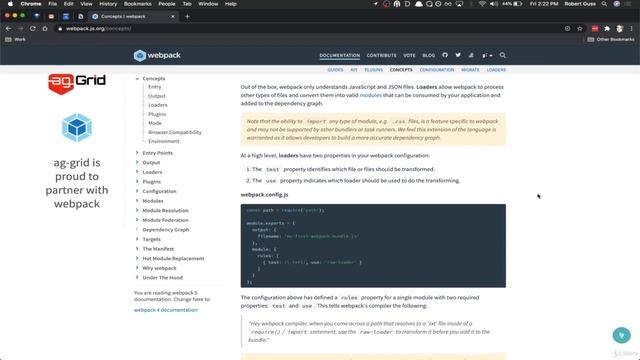The width and height of the screenshot is (640, 360).
Task: Open the Apple menu
Action: pos(10,4)
